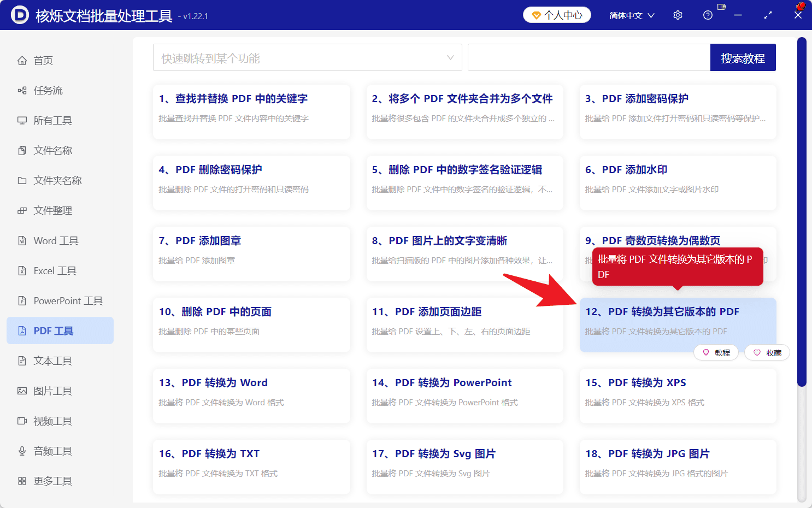Screen dimensions: 812x508
Task: Click the folder icon beside 文件夹名称
Action: [x=22, y=181]
